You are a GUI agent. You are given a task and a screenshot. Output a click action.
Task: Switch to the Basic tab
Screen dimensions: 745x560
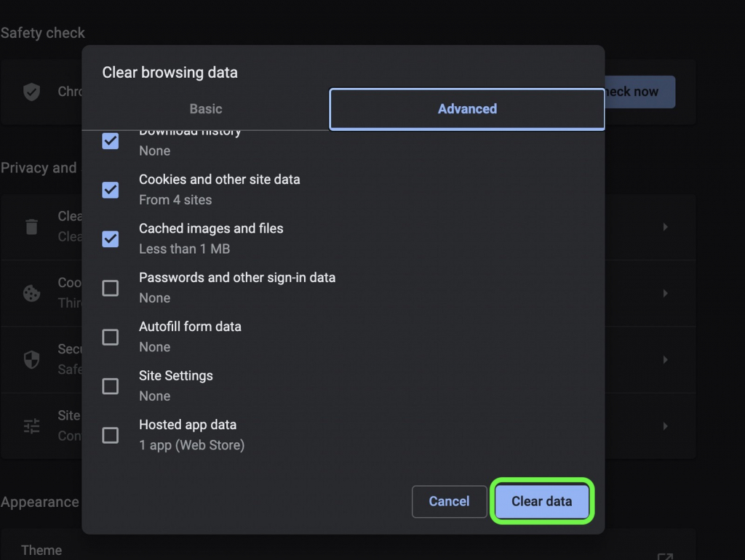(x=206, y=109)
